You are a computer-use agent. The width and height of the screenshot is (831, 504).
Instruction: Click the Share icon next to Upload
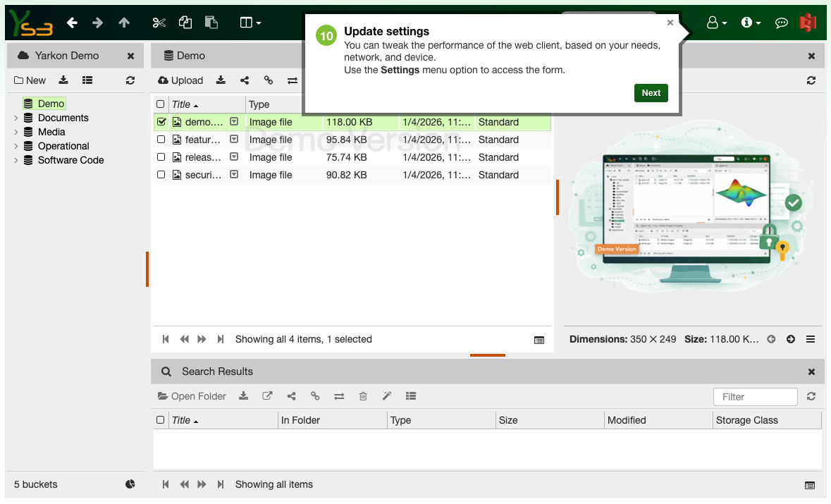[245, 80]
